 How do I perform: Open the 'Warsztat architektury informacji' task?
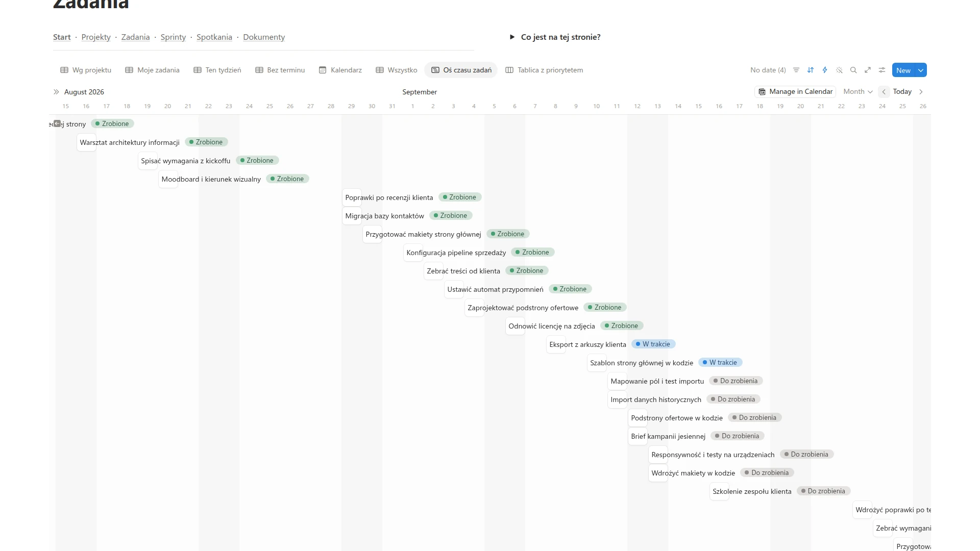[130, 142]
